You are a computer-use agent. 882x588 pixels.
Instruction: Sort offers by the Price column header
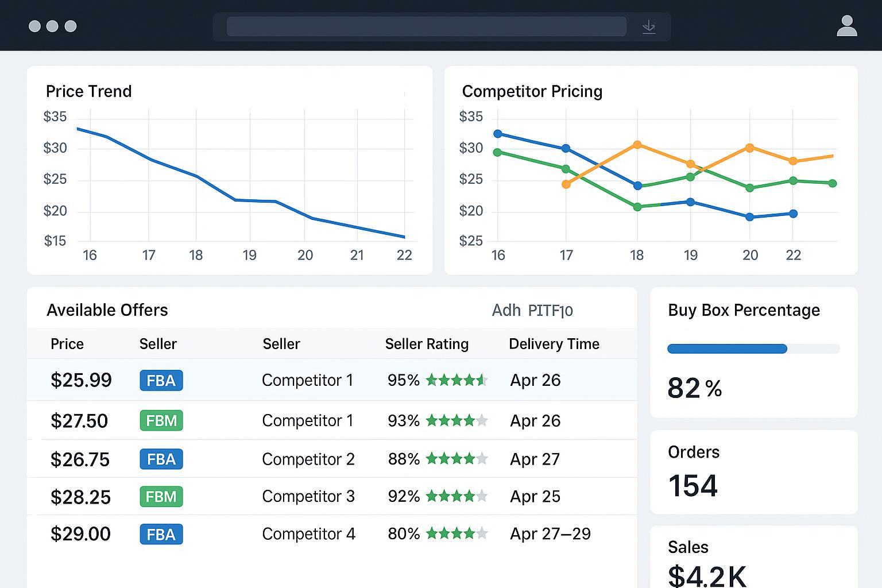(x=67, y=344)
